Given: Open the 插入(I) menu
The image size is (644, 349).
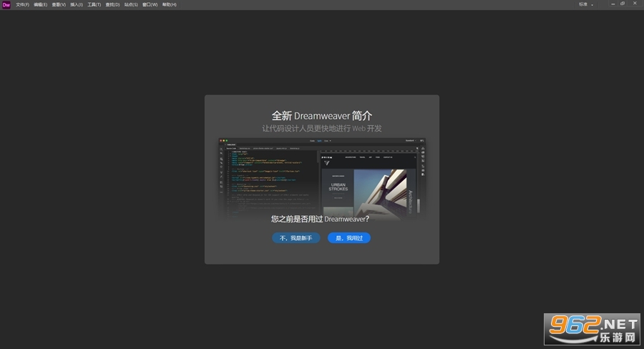Looking at the screenshot, I should coord(77,4).
